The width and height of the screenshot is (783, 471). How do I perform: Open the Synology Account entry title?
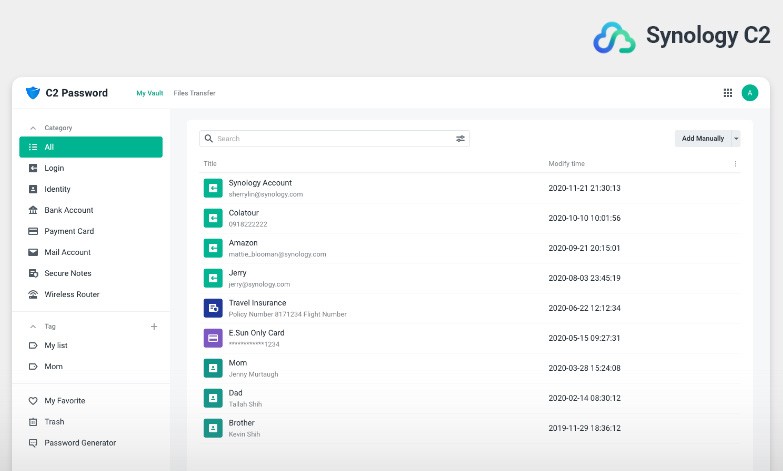click(x=260, y=183)
